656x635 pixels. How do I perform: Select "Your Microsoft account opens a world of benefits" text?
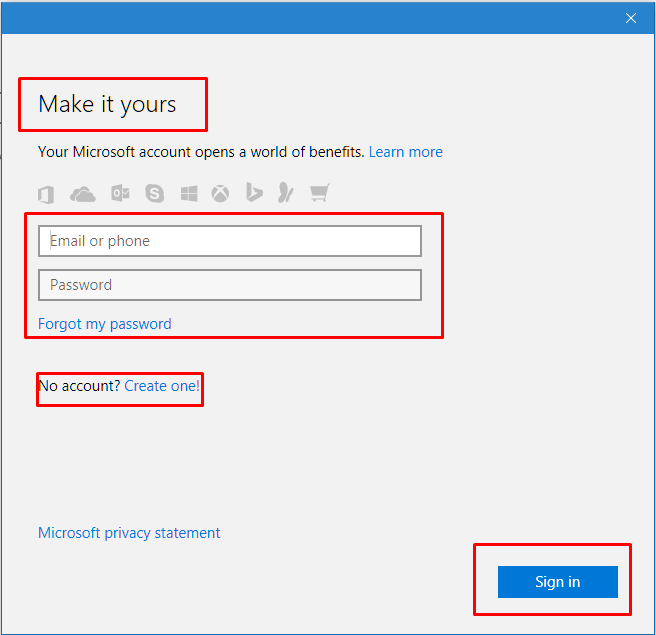click(201, 152)
